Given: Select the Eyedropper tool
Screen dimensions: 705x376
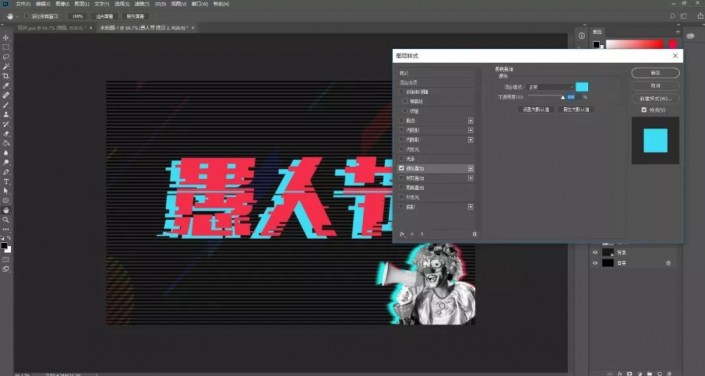Looking at the screenshot, I should pyautogui.click(x=6, y=85).
